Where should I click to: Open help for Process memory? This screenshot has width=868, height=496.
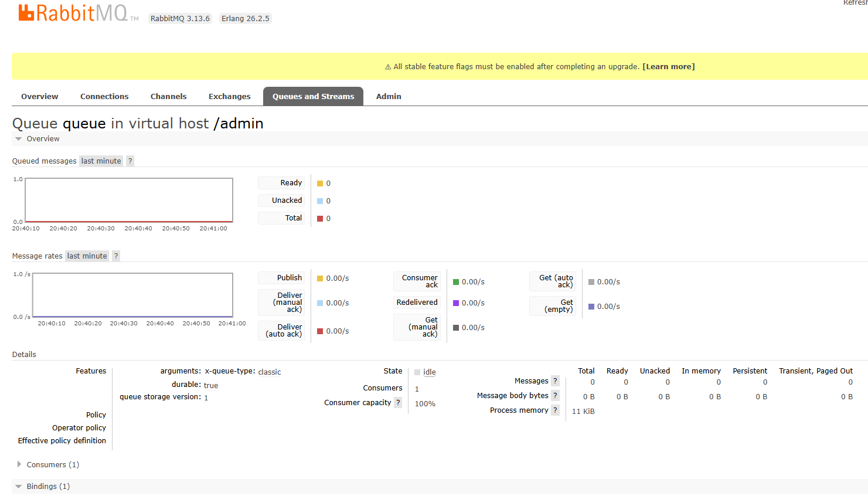tap(555, 410)
